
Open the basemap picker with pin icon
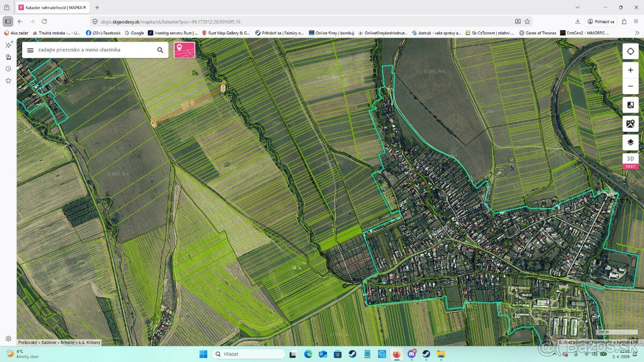(630, 124)
